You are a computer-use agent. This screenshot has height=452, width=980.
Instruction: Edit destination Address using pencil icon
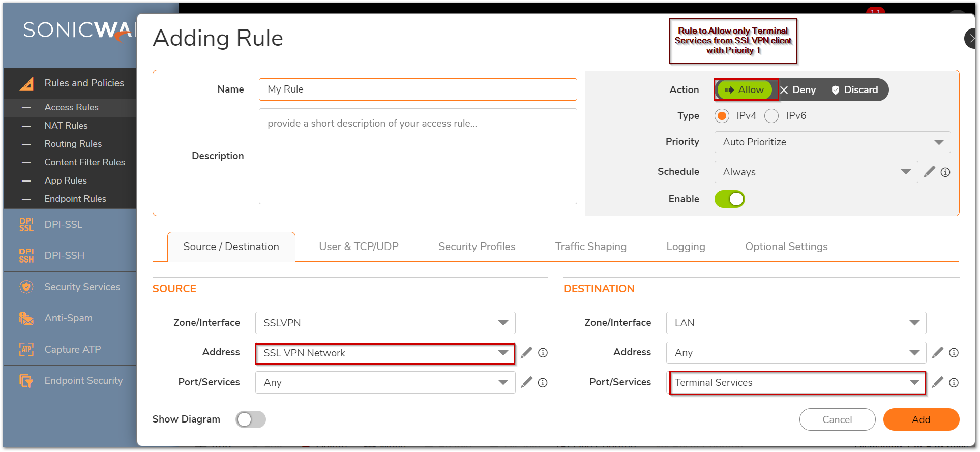tap(937, 352)
